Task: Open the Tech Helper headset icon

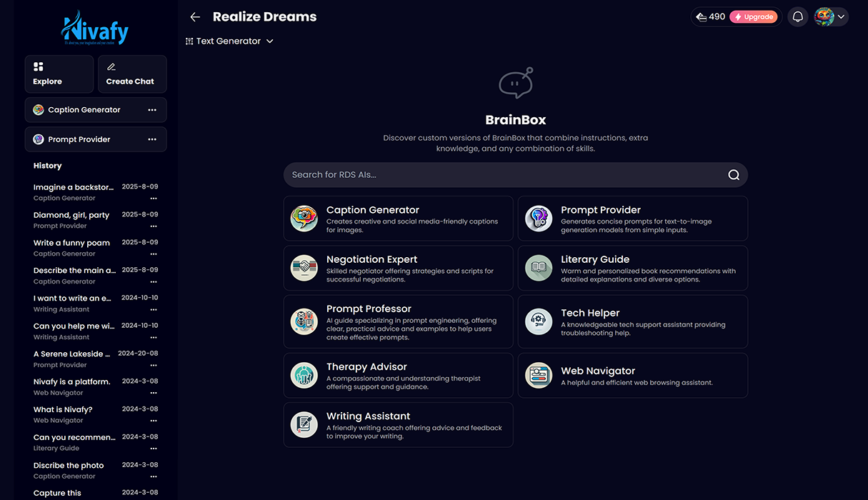Action: click(x=539, y=321)
